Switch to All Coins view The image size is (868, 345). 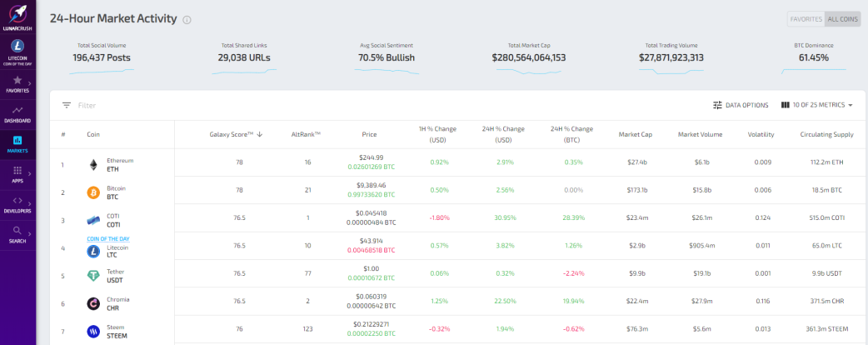coord(842,19)
